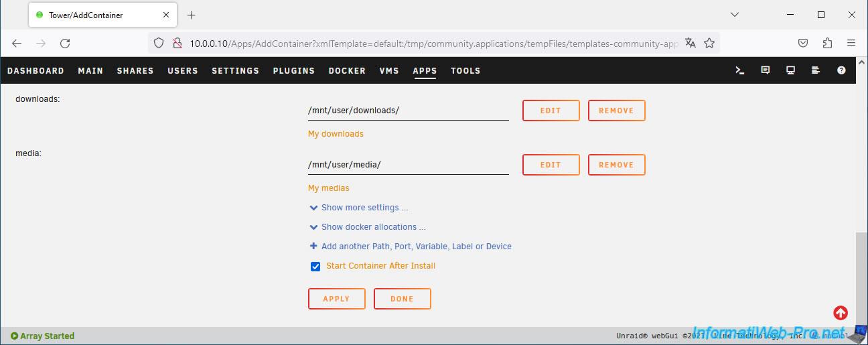868x345 pixels.
Task: Add another Path, Port, Variable, Label or Device
Action: [415, 247]
